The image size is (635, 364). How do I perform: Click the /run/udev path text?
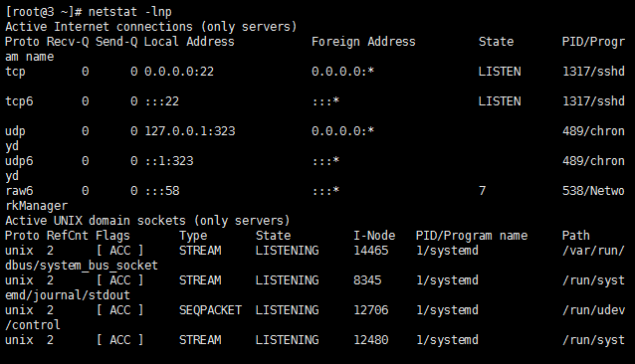pos(593,310)
